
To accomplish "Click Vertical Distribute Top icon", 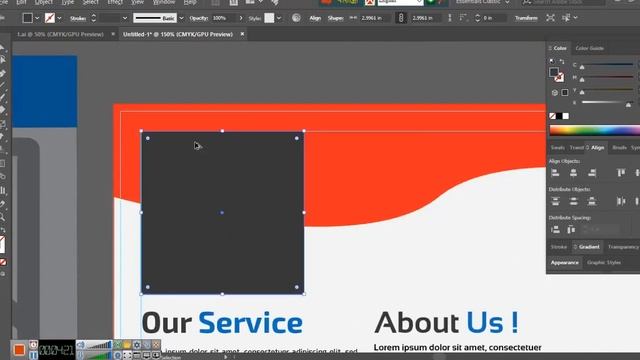I will (x=555, y=201).
